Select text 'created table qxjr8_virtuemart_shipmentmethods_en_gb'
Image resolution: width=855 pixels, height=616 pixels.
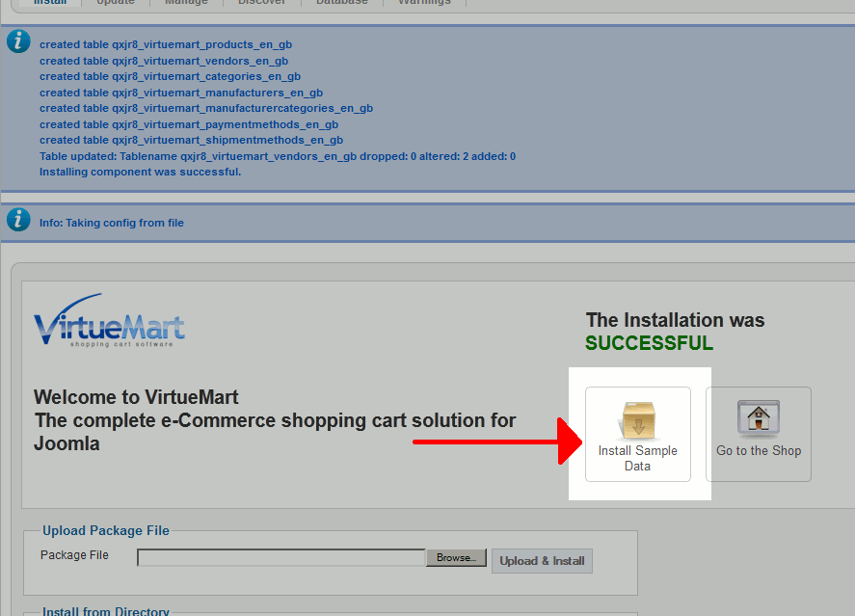(x=192, y=140)
